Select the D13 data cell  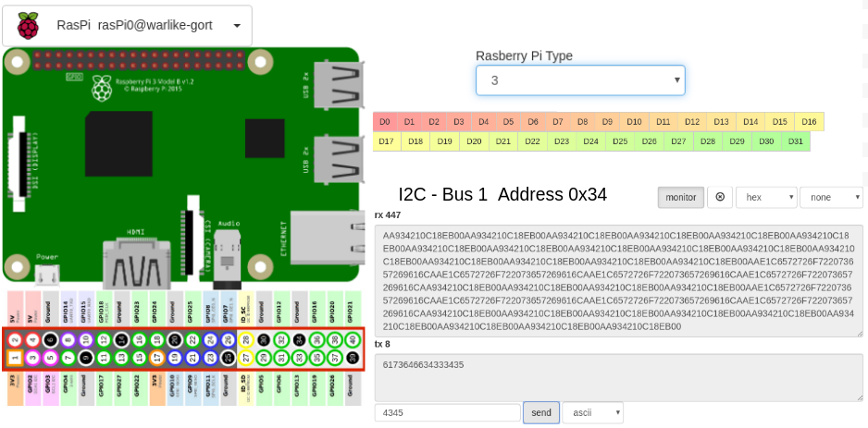(721, 122)
